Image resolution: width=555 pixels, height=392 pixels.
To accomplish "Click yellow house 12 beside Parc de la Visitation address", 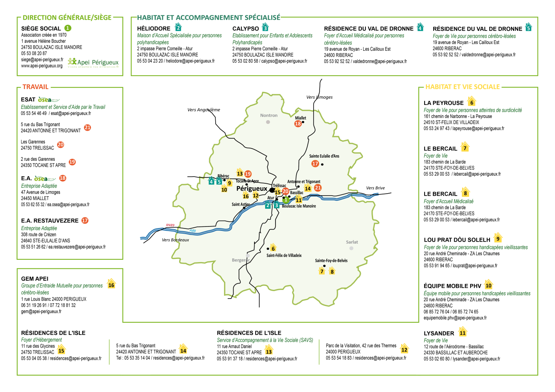I will pos(404,349).
